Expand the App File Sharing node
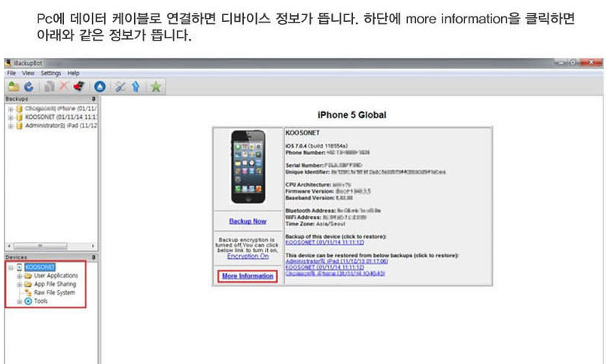This screenshot has width=608, height=364. [19, 284]
